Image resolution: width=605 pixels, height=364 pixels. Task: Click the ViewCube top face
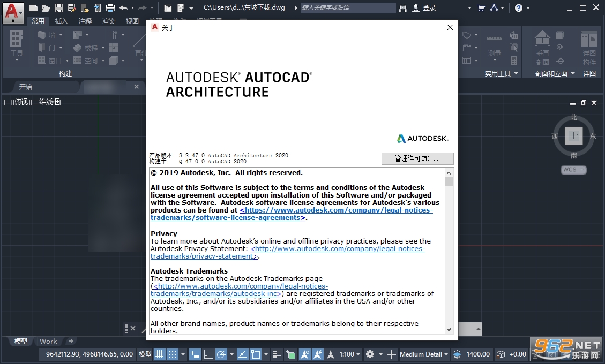(574, 136)
